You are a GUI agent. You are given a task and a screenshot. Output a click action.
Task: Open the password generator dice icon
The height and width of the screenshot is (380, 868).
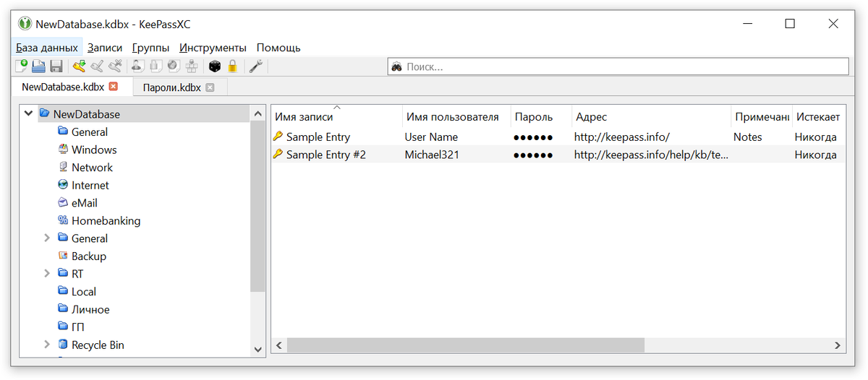click(x=215, y=66)
